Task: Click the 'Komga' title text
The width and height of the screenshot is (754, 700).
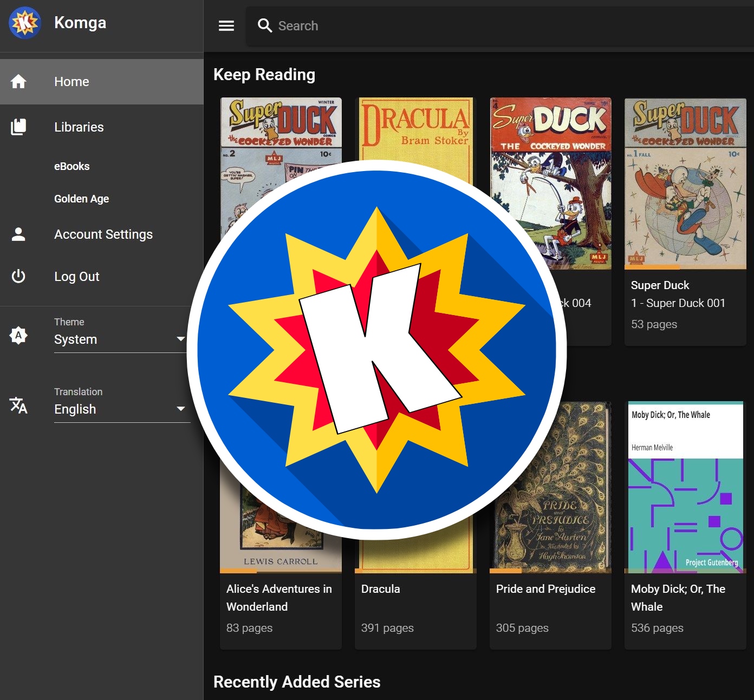Action: 80,23
